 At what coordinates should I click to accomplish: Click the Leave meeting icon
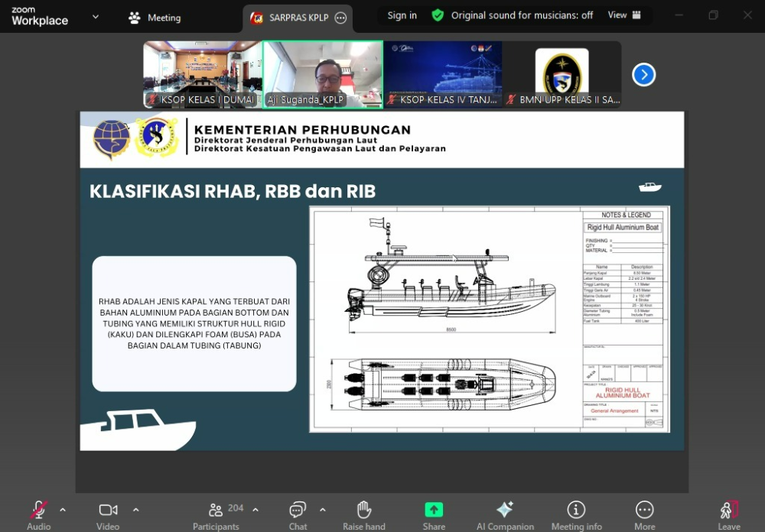click(729, 510)
